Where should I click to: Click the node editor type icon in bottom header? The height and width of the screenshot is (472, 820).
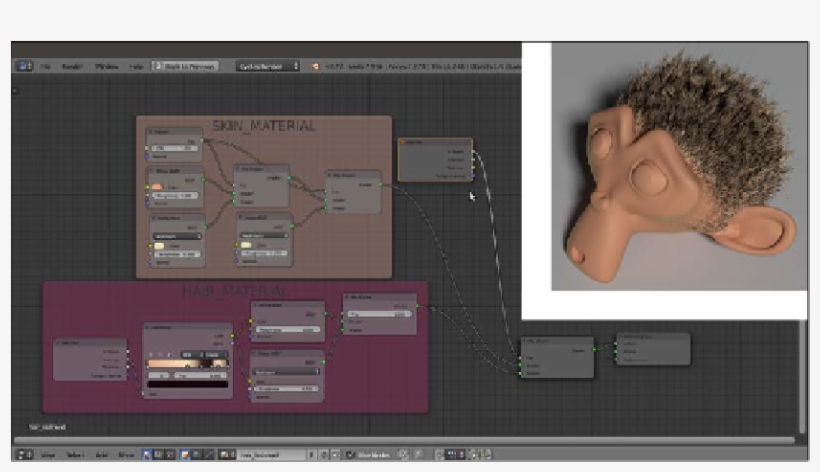coord(25,455)
